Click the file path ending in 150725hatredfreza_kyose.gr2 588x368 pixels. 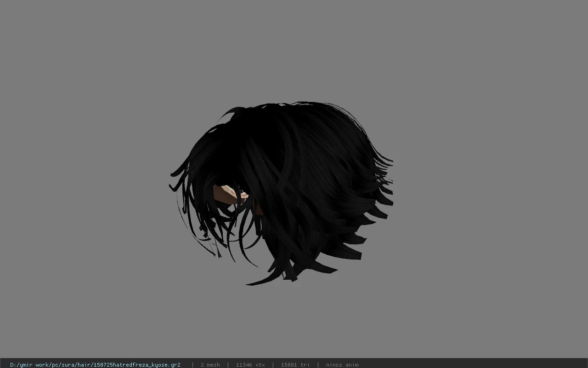(x=95, y=365)
